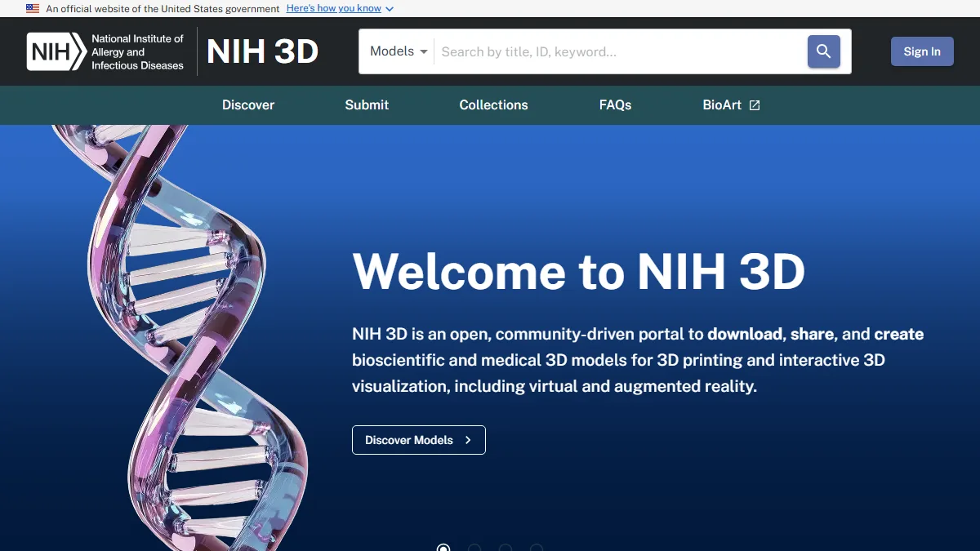Click the US flag icon

[33, 8]
